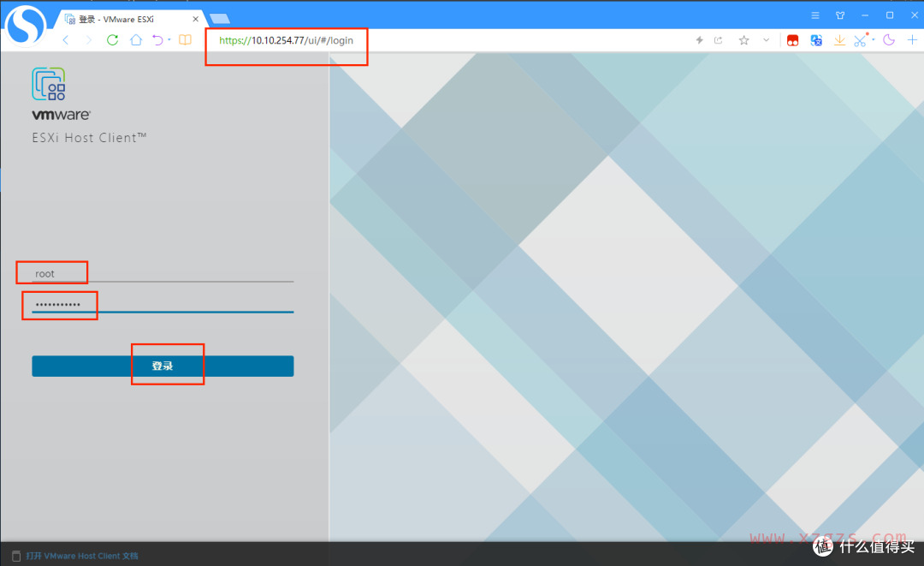Go to the browser home page icon
The width and height of the screenshot is (924, 566).
tap(135, 39)
